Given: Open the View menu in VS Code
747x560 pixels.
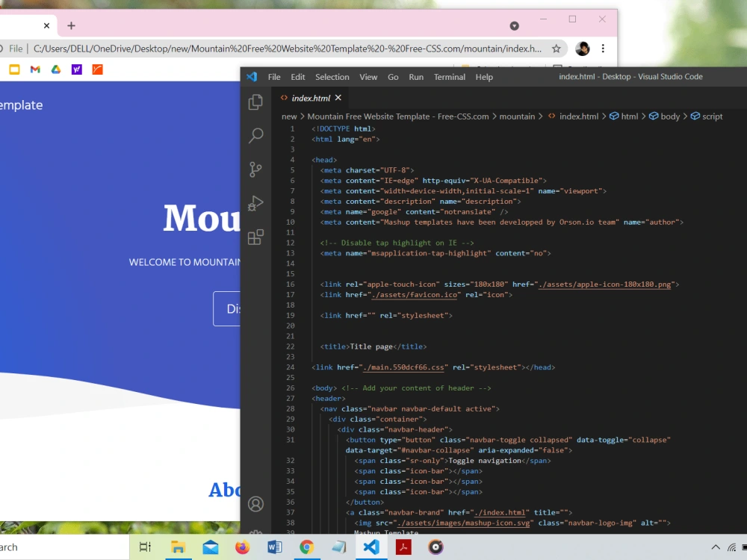Looking at the screenshot, I should 368,77.
